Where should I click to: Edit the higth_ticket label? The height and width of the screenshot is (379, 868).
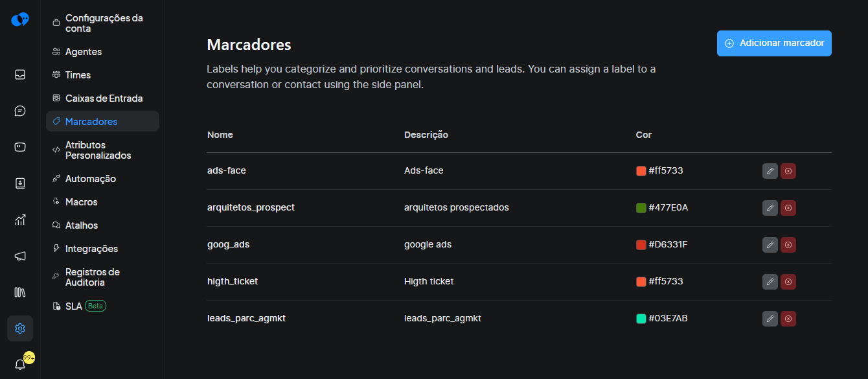click(x=770, y=282)
